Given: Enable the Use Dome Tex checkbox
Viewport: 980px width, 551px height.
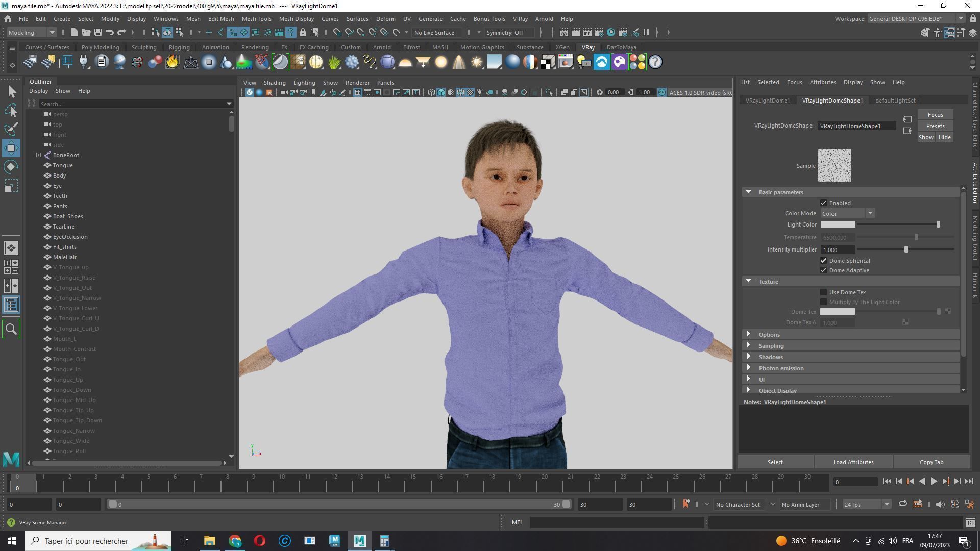Looking at the screenshot, I should 823,292.
